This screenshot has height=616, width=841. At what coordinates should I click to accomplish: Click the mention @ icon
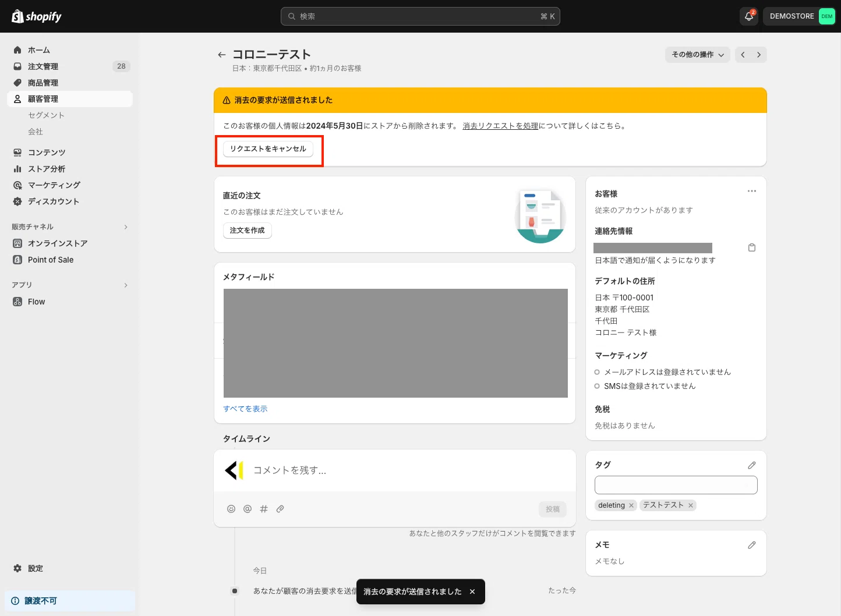point(248,509)
